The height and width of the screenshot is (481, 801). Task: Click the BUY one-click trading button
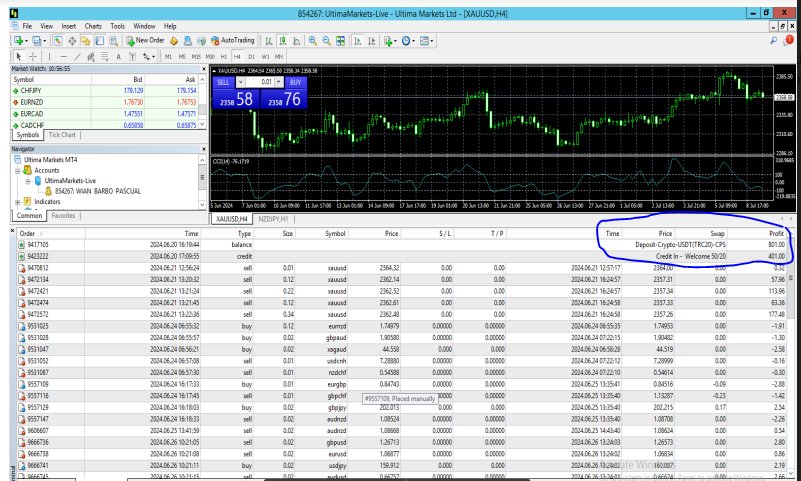coord(296,82)
